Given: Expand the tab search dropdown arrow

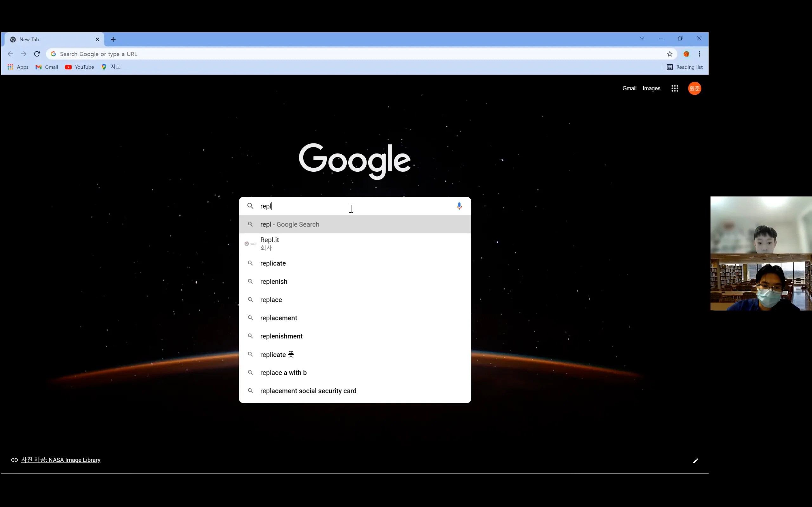Looking at the screenshot, I should coord(642,39).
